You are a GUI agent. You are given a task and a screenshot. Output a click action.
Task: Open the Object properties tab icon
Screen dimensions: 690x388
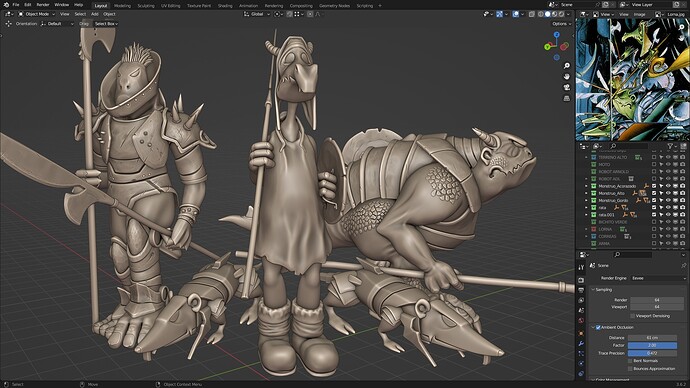coord(581,333)
